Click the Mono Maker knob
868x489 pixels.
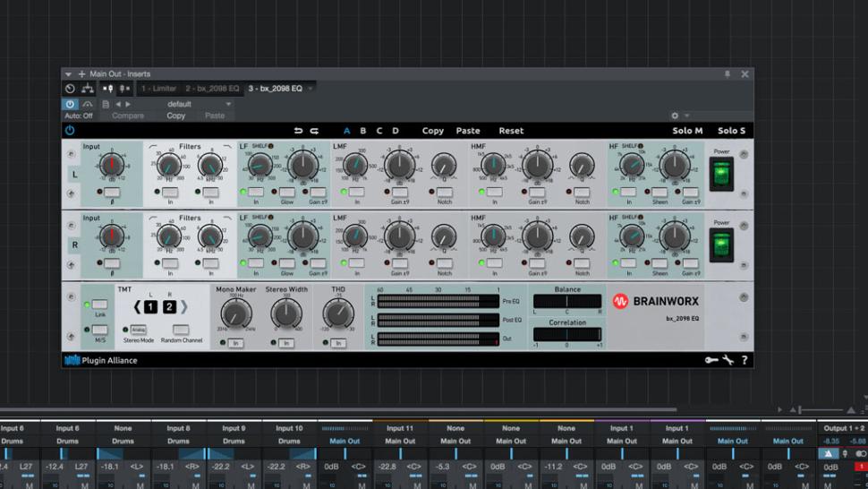236,314
